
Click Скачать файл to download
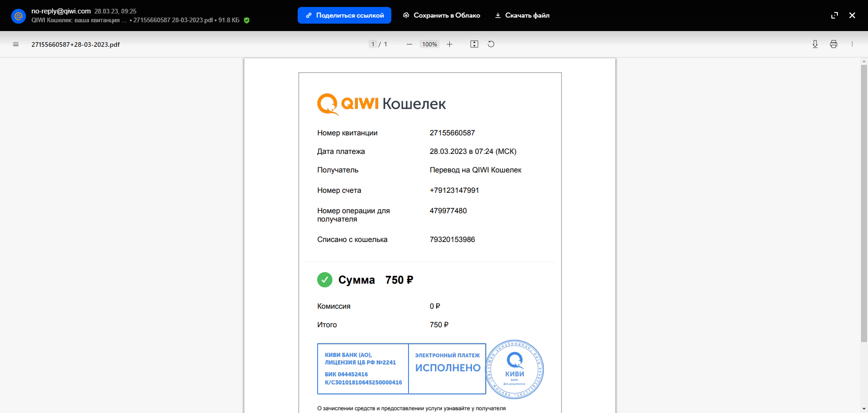pos(522,15)
